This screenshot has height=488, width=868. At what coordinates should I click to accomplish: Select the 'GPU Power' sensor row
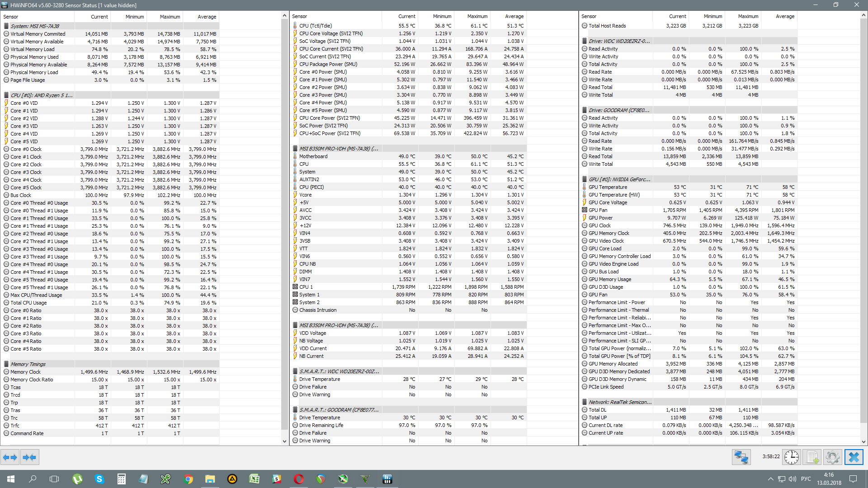coord(689,218)
